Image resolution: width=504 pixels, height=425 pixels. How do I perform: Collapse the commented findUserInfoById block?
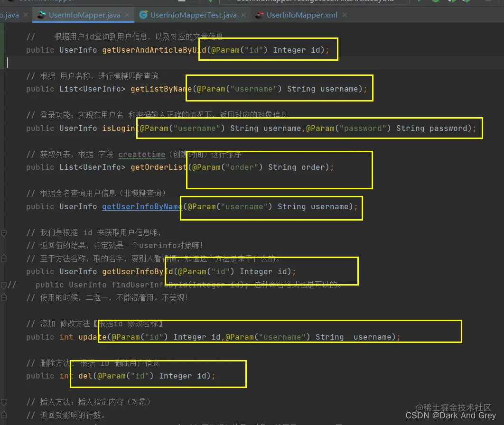[4, 285]
